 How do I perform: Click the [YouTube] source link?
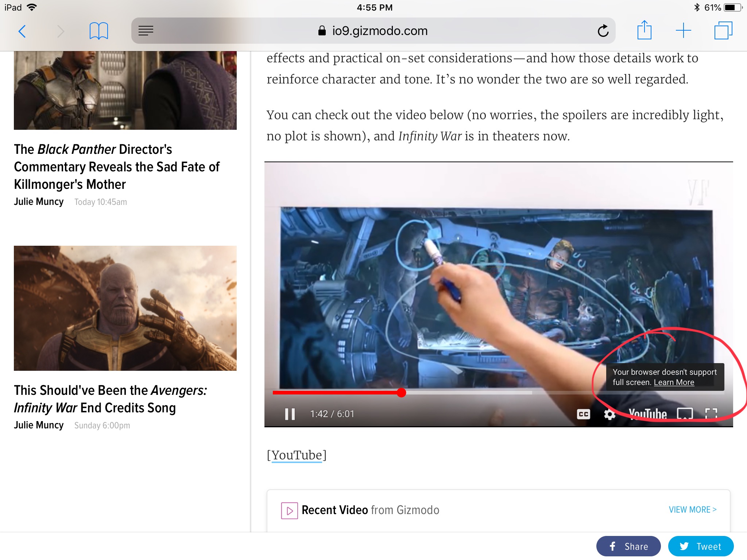coord(297,455)
